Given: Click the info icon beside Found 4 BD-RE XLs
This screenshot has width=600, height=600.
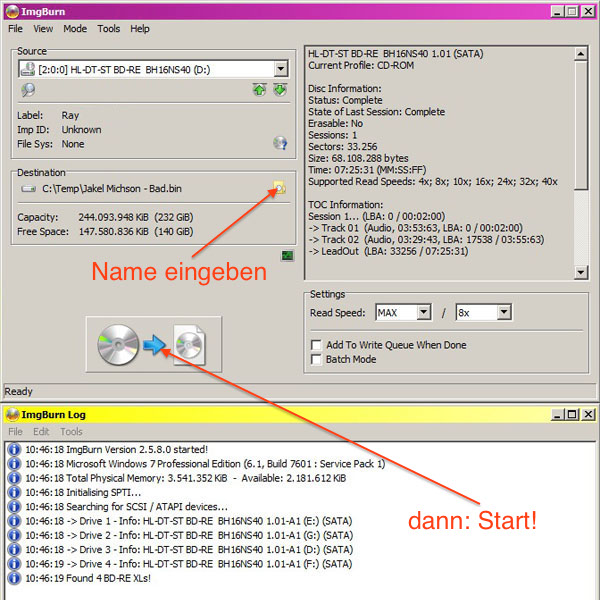Looking at the screenshot, I should (x=14, y=578).
